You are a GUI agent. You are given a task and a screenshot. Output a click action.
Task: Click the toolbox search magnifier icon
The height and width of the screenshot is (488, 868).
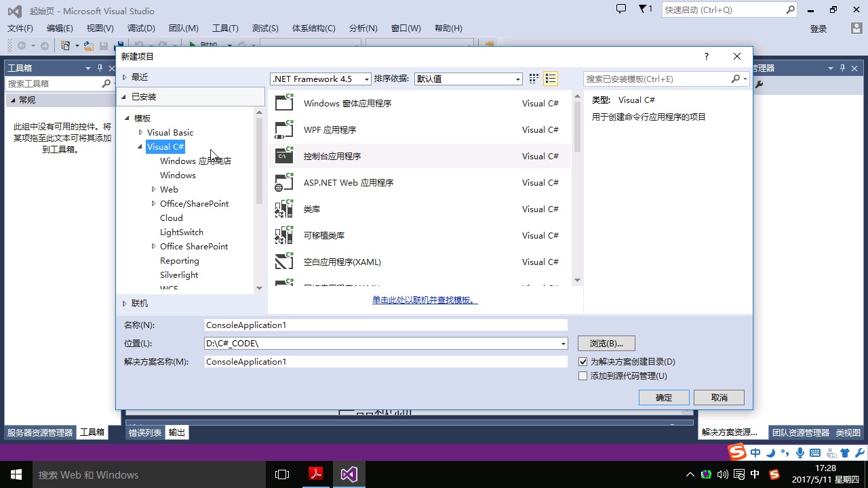pos(106,83)
